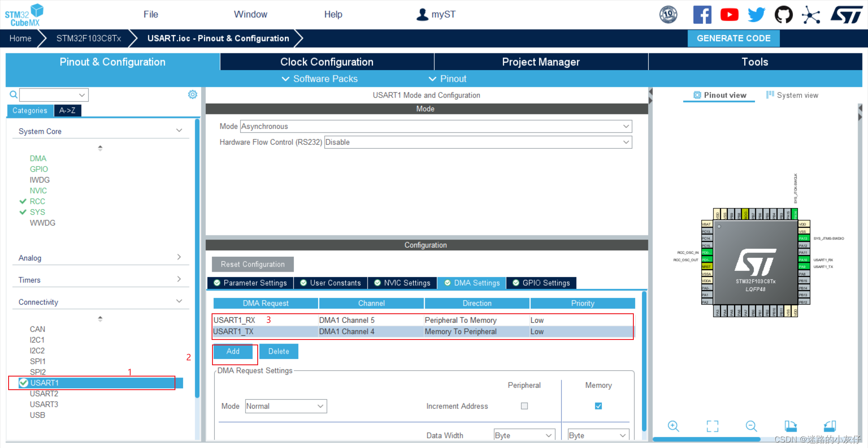Open DMA Settings tab

coord(472,283)
